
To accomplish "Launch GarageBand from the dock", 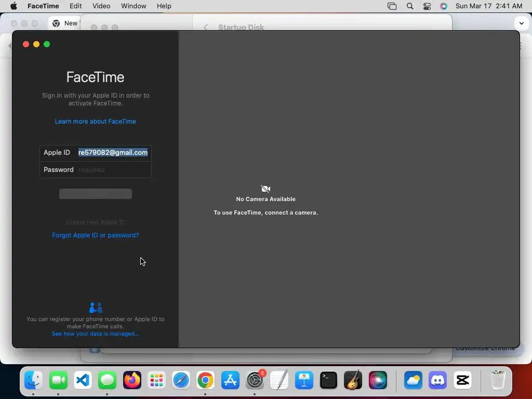I will pos(353,380).
